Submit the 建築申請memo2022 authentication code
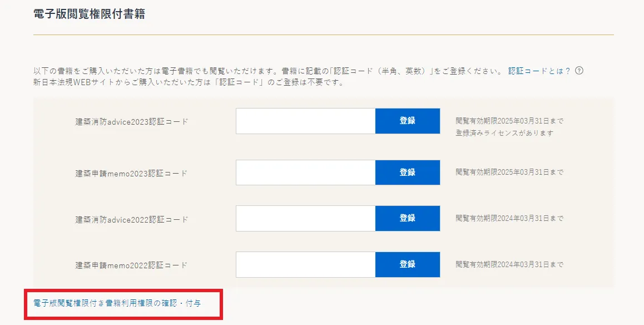The height and width of the screenshot is (325, 644). pos(408,264)
